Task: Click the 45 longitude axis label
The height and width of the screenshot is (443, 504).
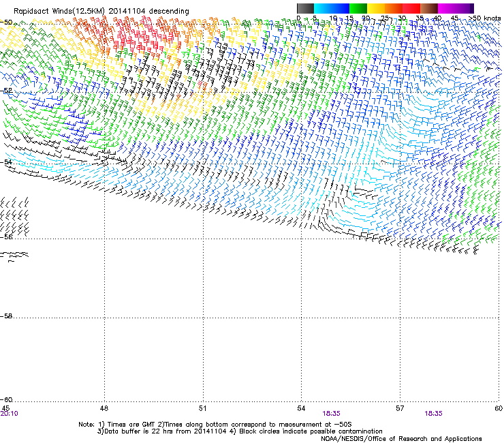Action: coord(5,408)
